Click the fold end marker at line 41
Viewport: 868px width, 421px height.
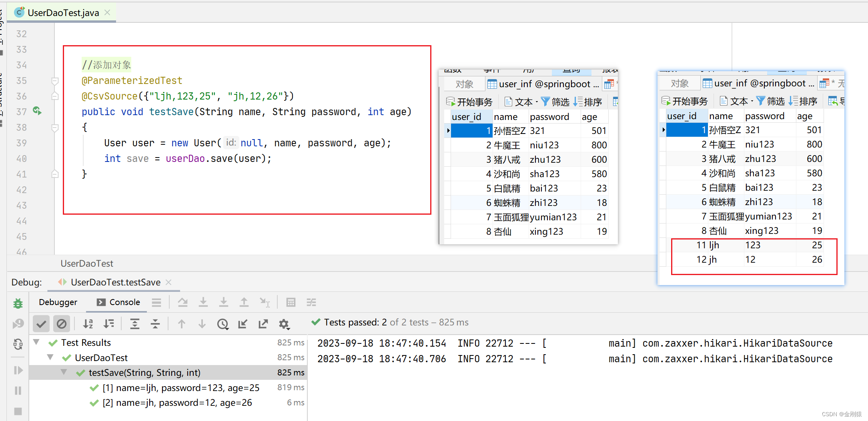pos(55,174)
